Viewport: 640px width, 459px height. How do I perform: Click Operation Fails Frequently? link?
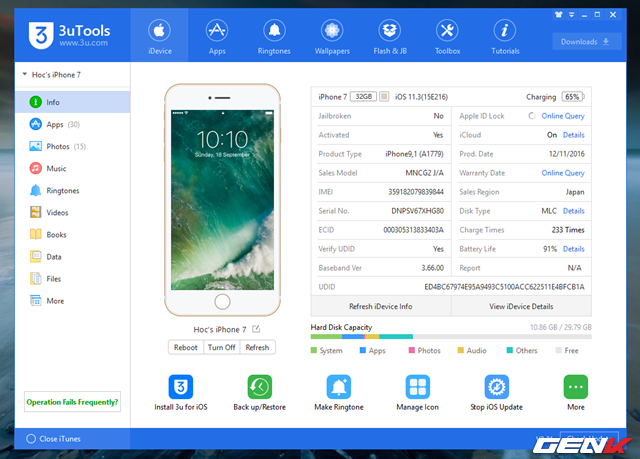coord(72,402)
